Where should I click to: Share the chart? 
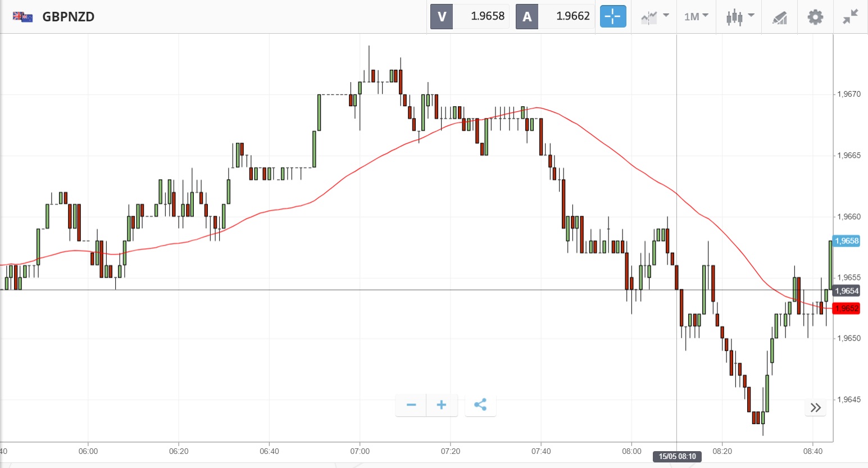pos(480,405)
